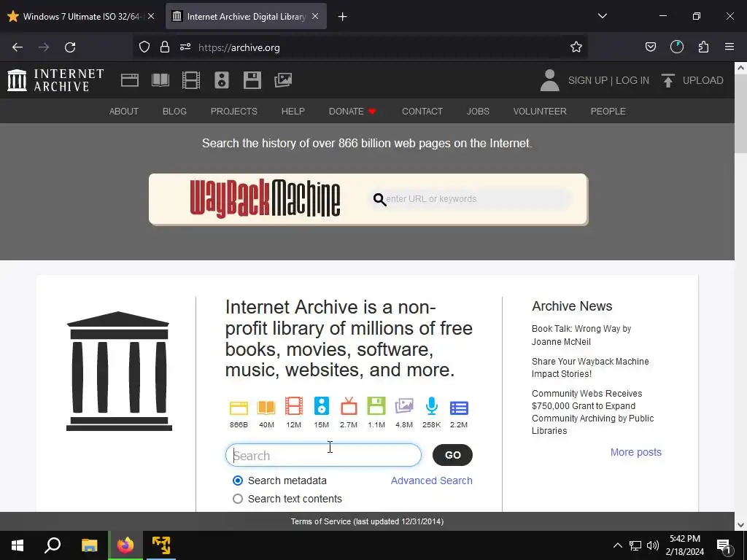Open the PROJECTS menu item
Viewport: 747px width, 560px height.
click(x=234, y=112)
